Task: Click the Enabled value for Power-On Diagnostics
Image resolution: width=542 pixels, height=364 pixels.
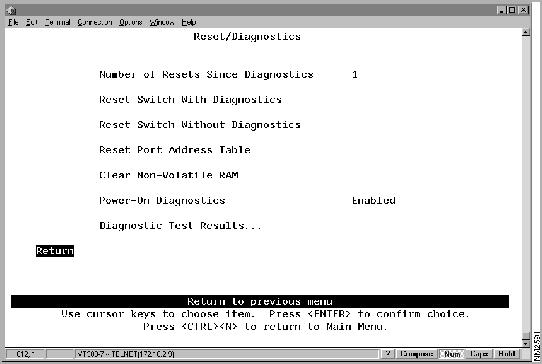Action: [x=374, y=200]
